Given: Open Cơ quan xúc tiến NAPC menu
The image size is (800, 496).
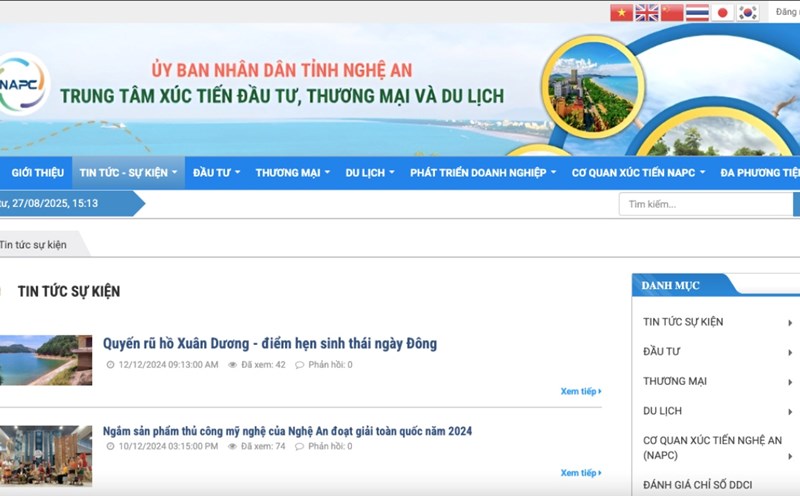Looking at the screenshot, I should [x=638, y=173].
